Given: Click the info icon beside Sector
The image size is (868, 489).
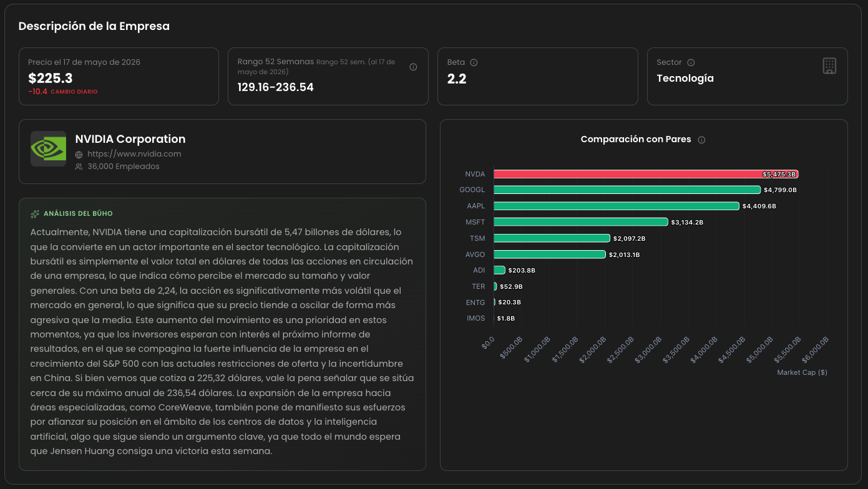Looking at the screenshot, I should [x=691, y=62].
